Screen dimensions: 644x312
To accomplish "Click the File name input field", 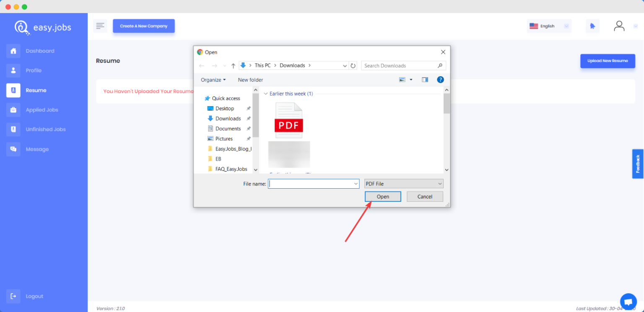I will coord(310,184).
